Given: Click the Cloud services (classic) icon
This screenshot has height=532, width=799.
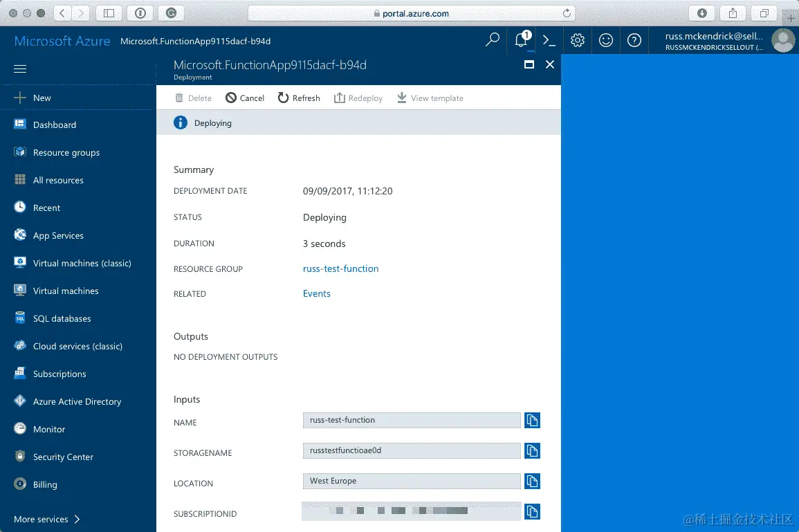Looking at the screenshot, I should (x=20, y=345).
